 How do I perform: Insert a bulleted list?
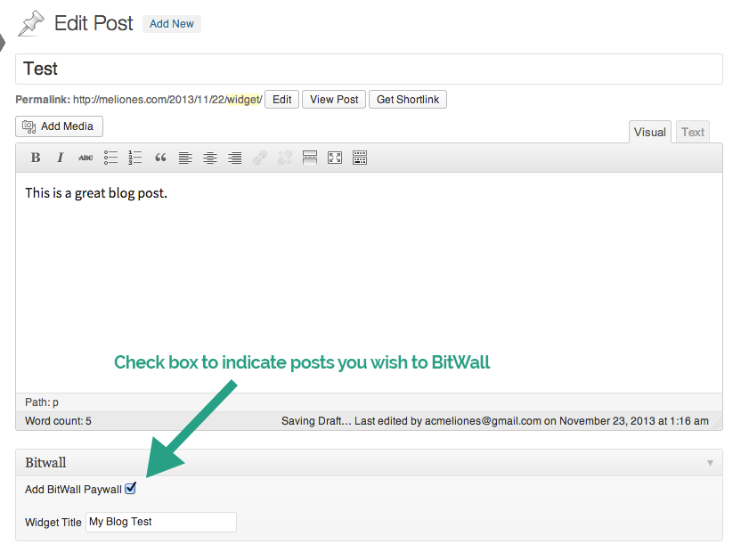pyautogui.click(x=110, y=158)
